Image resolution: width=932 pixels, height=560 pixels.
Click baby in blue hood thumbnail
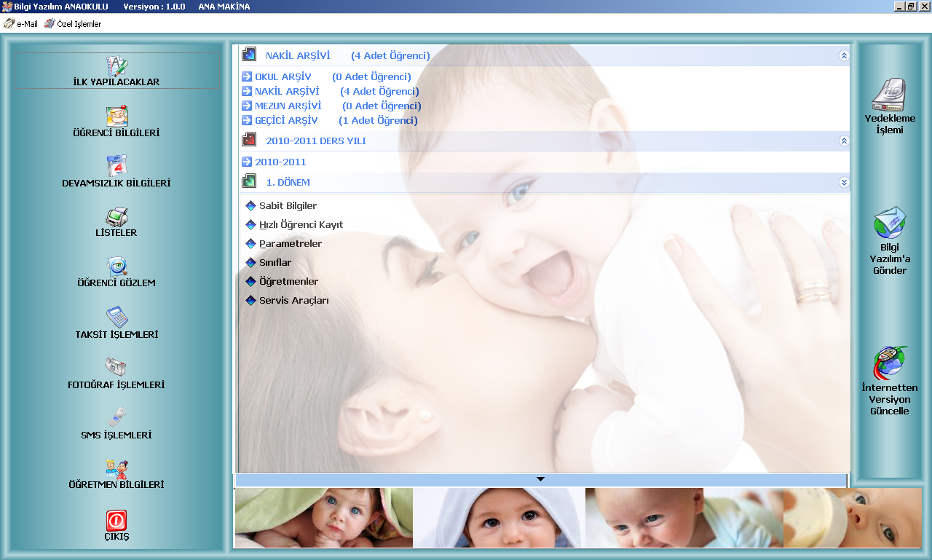pyautogui.click(x=499, y=518)
